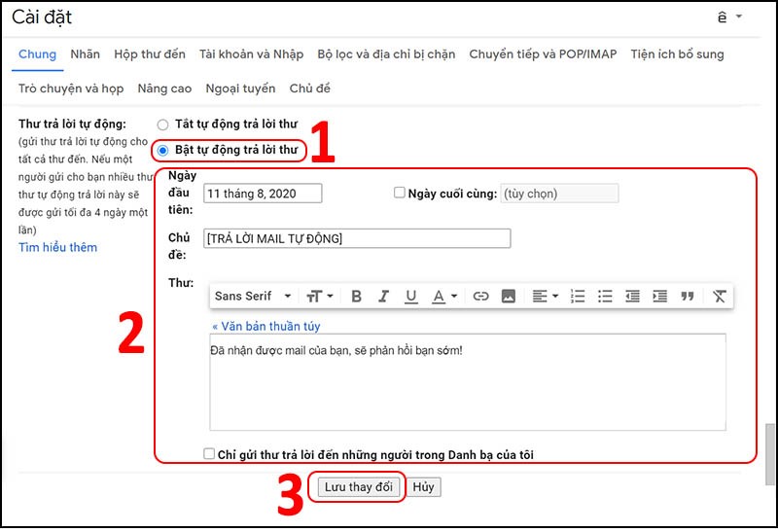
Task: Open the Sans Serif font dropdown
Action: point(253,297)
